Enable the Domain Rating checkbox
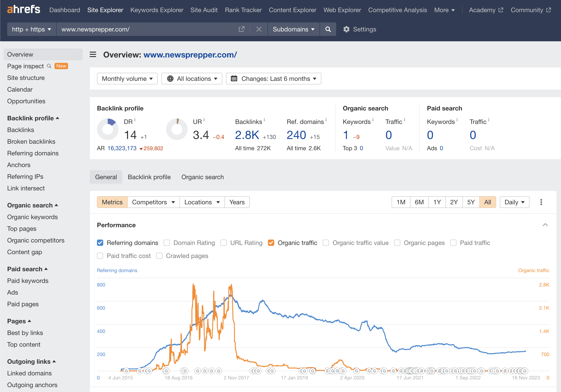 click(167, 243)
